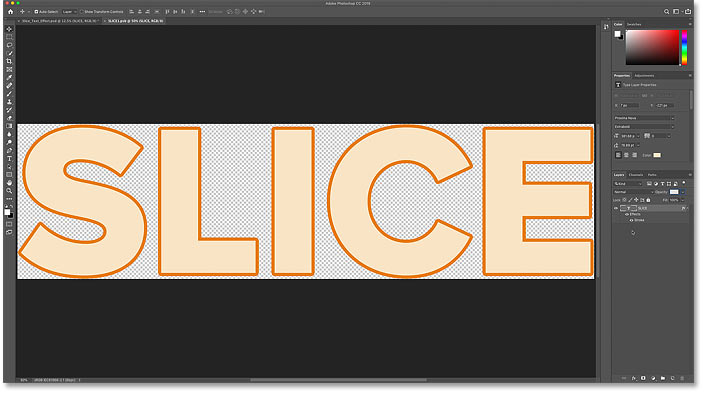Toggle visibility of layer Effects
Image resolution: width=704 pixels, height=394 pixels.
[627, 215]
